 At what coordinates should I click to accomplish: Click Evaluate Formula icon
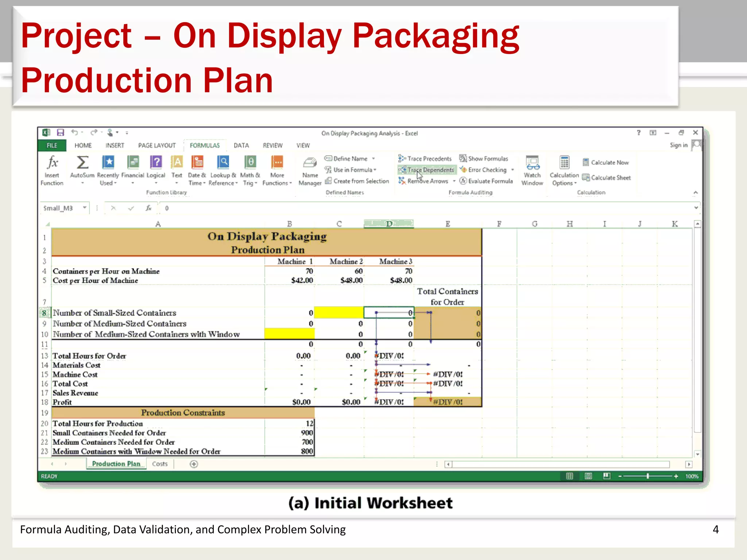(463, 181)
